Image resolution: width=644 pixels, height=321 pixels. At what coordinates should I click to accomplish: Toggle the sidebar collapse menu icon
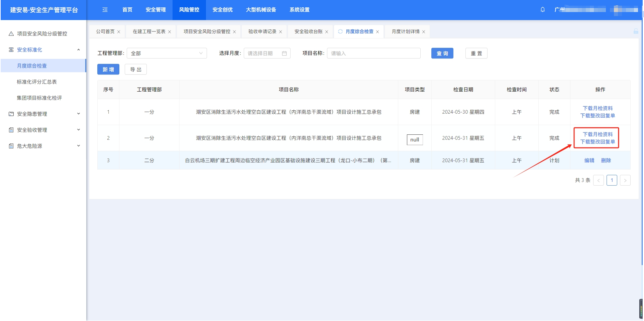coord(105,10)
